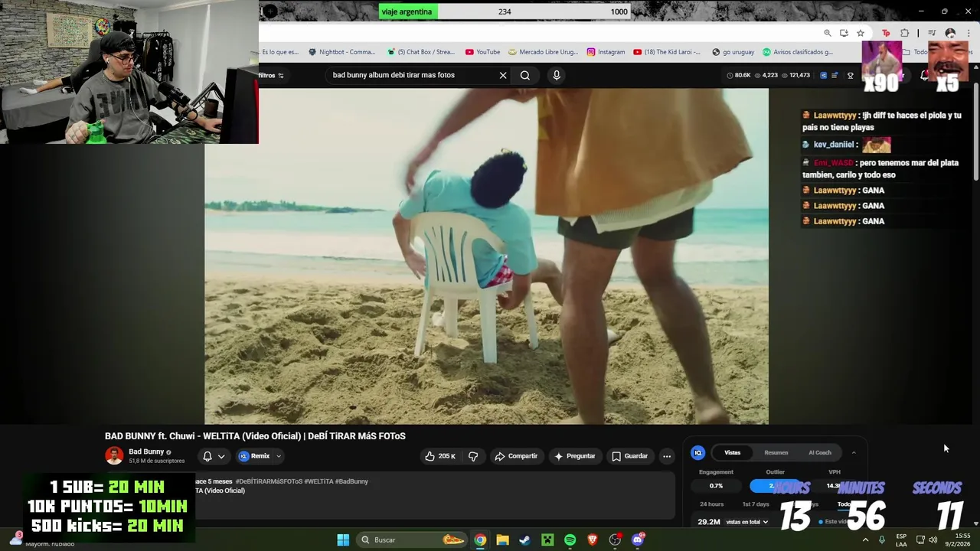
Task: Open the Chrome extensions puzzle icon
Action: (905, 33)
